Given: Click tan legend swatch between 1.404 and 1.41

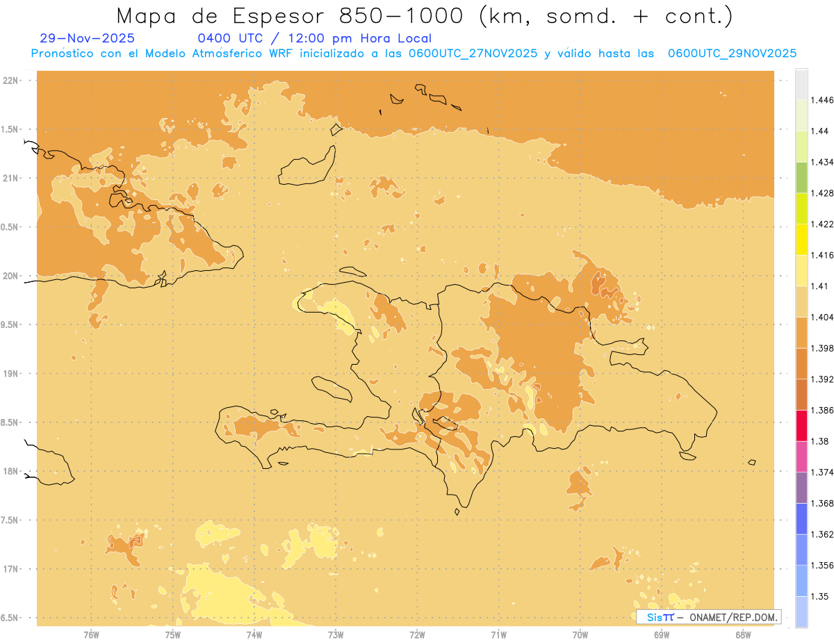Looking at the screenshot, I should coord(801,301).
